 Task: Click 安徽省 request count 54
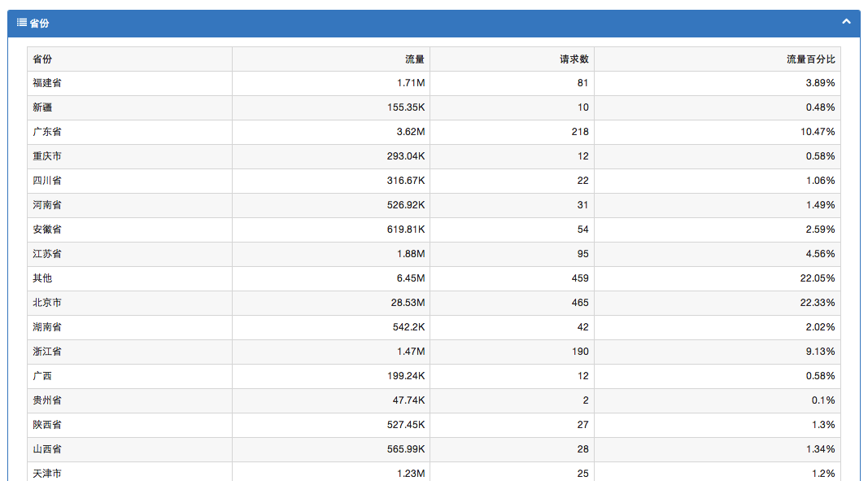[583, 230]
